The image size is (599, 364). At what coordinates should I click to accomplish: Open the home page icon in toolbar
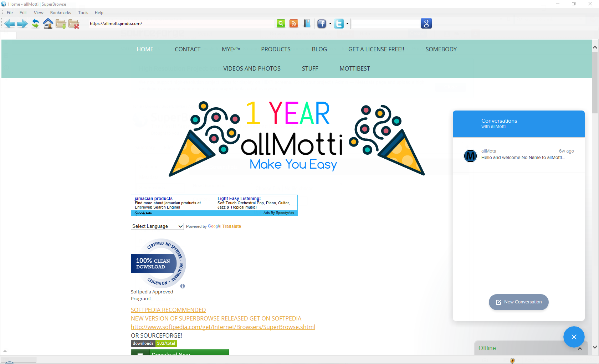click(x=48, y=24)
